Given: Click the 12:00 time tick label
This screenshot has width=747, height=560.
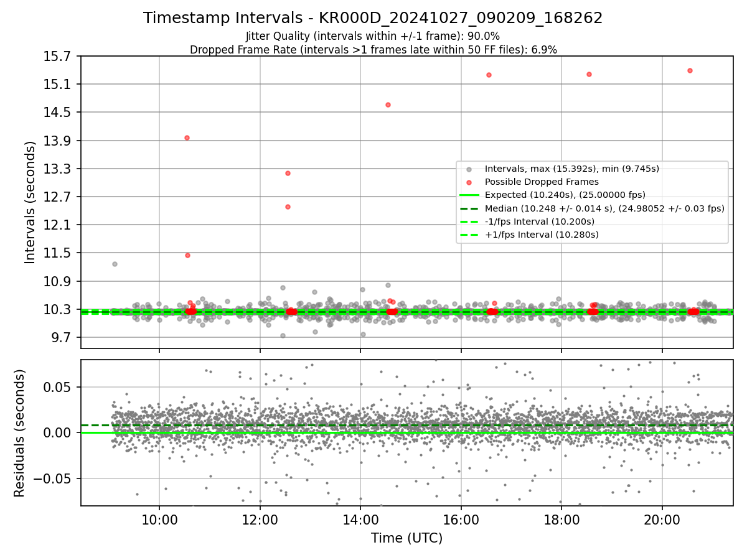Looking at the screenshot, I should pyautogui.click(x=260, y=520).
